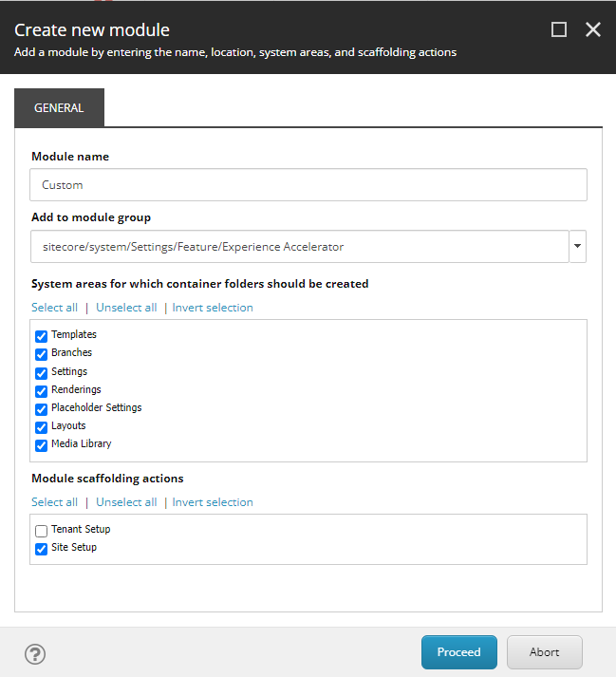Toggle the Layouts checkbox
The width and height of the screenshot is (616, 677).
pos(41,426)
